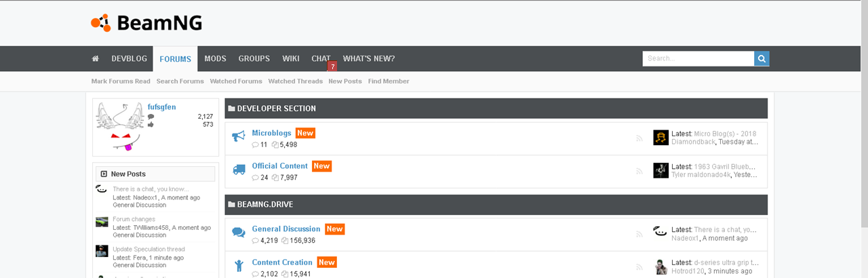Click in the search input field

[698, 59]
